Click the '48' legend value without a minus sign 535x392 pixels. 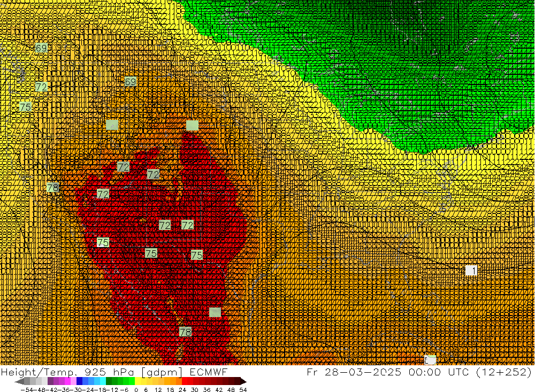point(231,390)
